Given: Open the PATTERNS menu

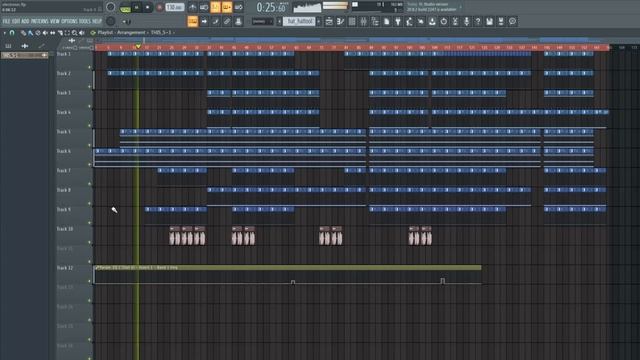Looking at the screenshot, I should coord(40,21).
